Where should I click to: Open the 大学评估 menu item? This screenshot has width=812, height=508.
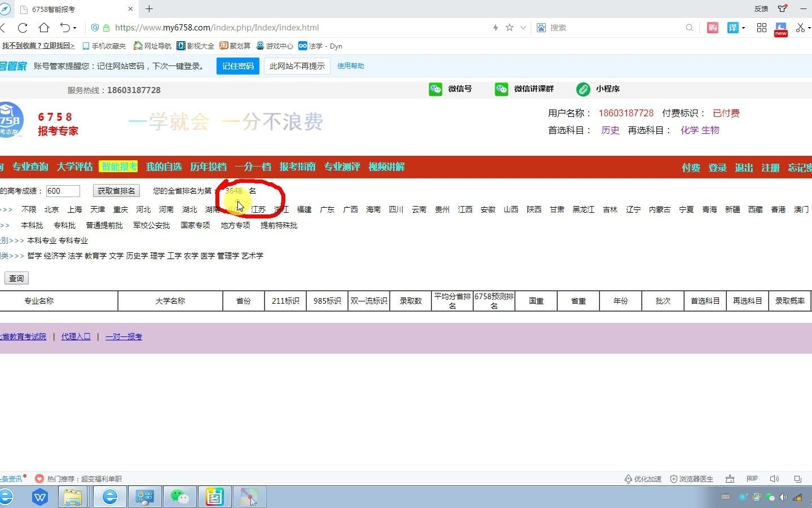click(74, 167)
